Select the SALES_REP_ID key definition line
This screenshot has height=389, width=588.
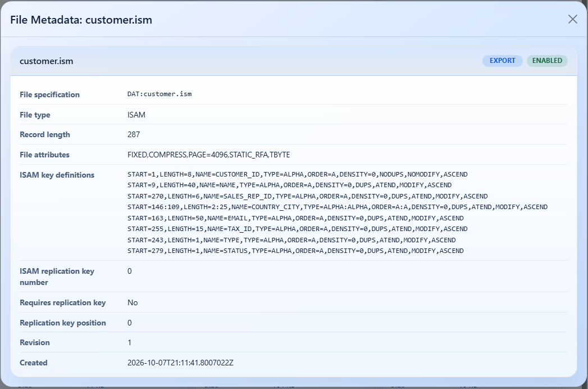[x=308, y=196]
